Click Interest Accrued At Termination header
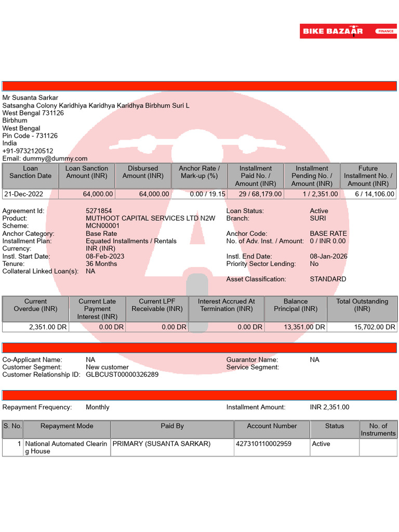399x532 pixels. pyautogui.click(x=227, y=309)
